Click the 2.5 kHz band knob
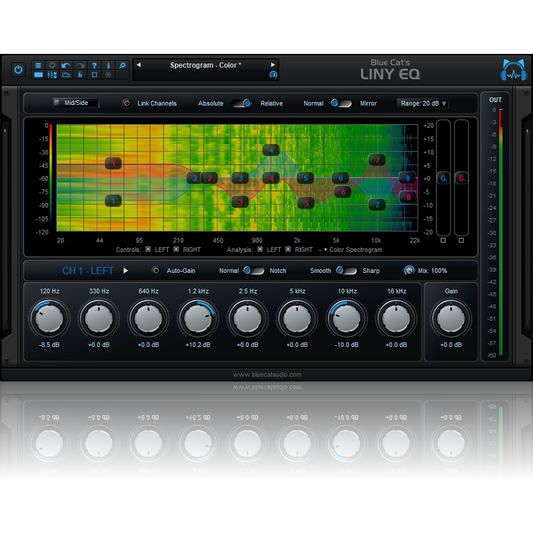The image size is (533, 533). tap(247, 318)
